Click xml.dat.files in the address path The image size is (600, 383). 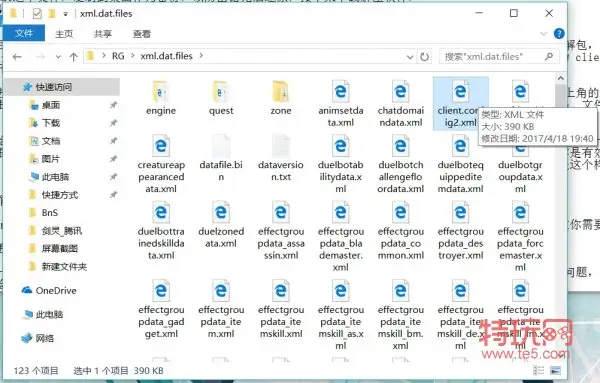pos(166,56)
